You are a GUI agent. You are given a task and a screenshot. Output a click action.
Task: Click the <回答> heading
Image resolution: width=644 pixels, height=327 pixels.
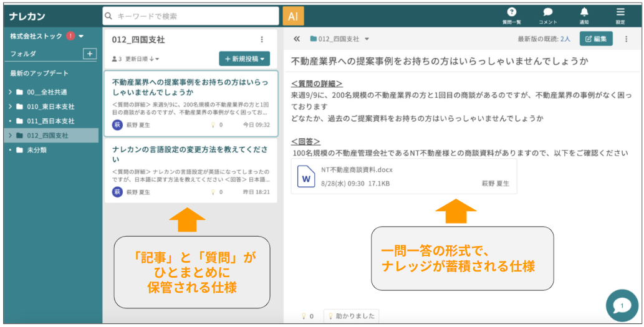(x=305, y=141)
